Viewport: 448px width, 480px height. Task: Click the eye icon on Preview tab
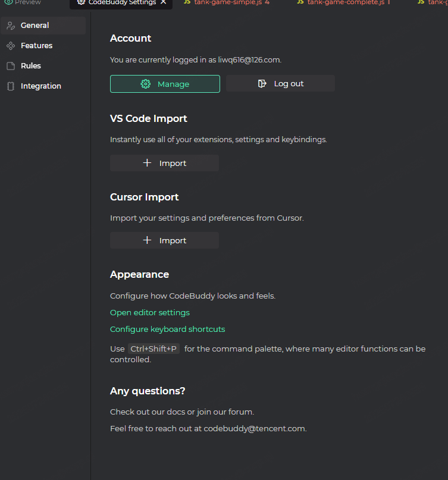coord(8,2)
